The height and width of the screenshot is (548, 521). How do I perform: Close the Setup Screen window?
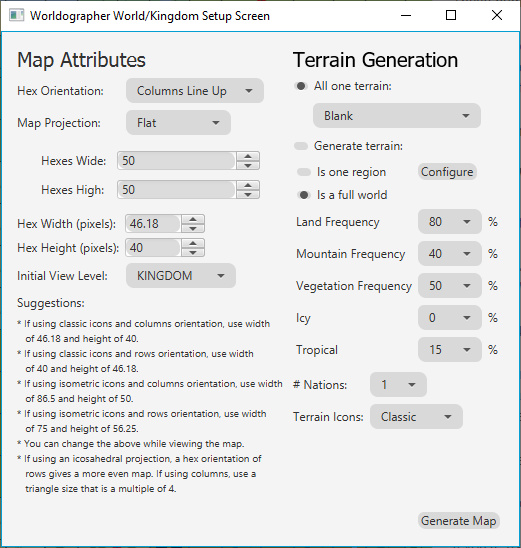point(497,15)
